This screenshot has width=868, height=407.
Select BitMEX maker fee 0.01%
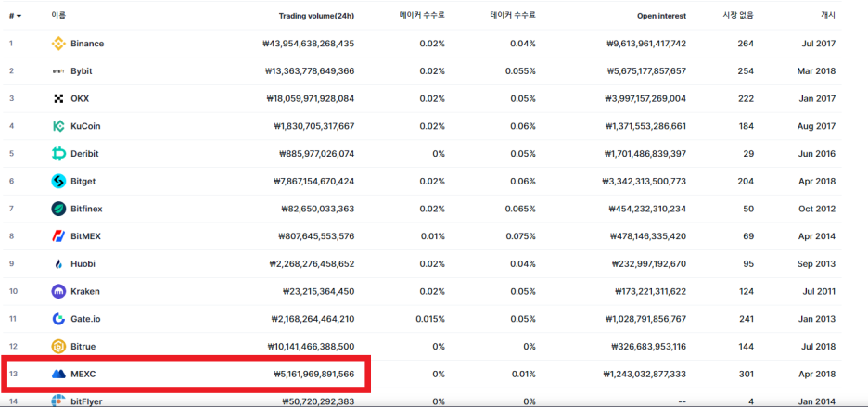click(x=432, y=236)
